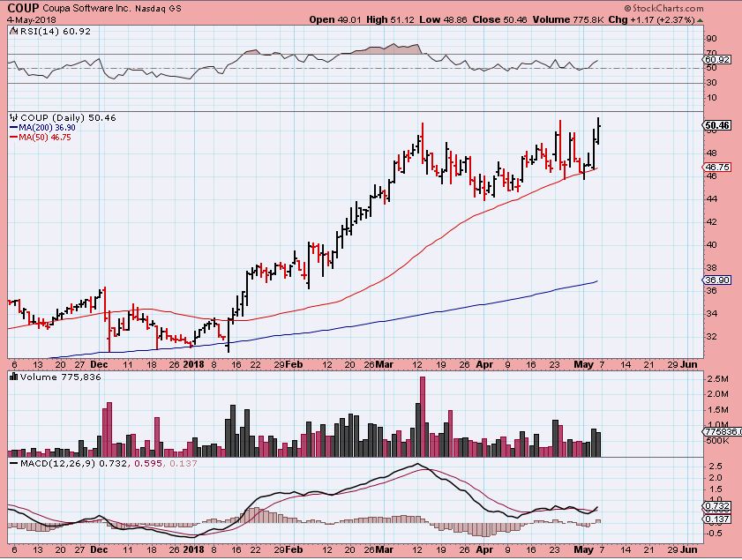742x560 pixels.
Task: Click the Volume 775.8K header value
Action: [x=568, y=20]
